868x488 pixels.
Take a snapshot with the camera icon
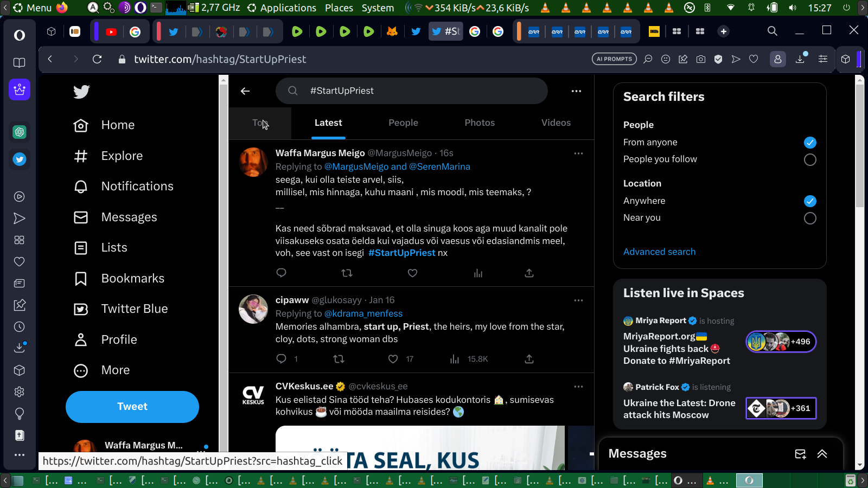click(701, 59)
